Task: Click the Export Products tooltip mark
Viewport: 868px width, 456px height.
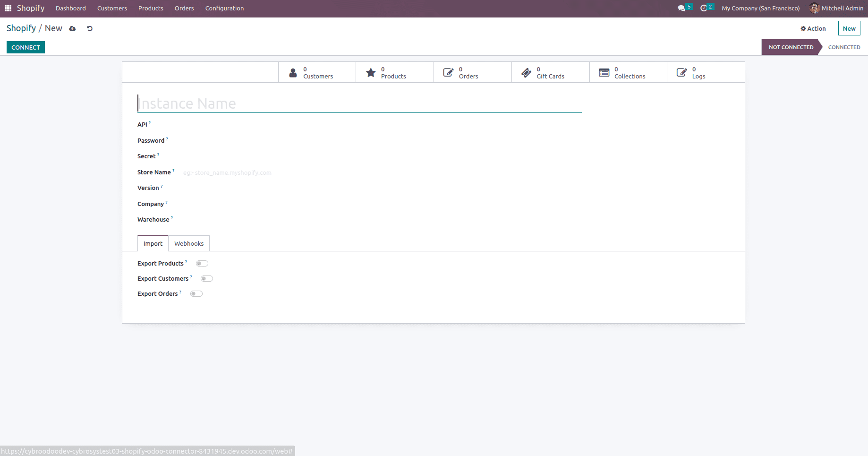Action: (186, 262)
